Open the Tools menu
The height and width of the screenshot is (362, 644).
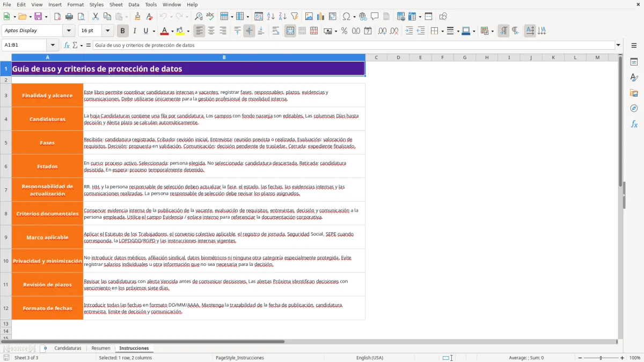coord(151,4)
